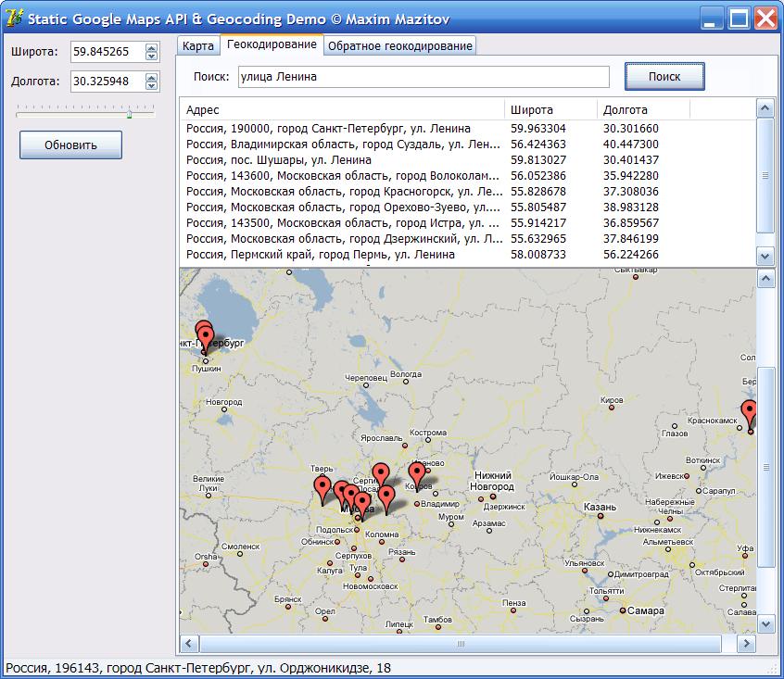This screenshot has height=679, width=784.
Task: Click results list scroll up arrow
Action: click(765, 108)
